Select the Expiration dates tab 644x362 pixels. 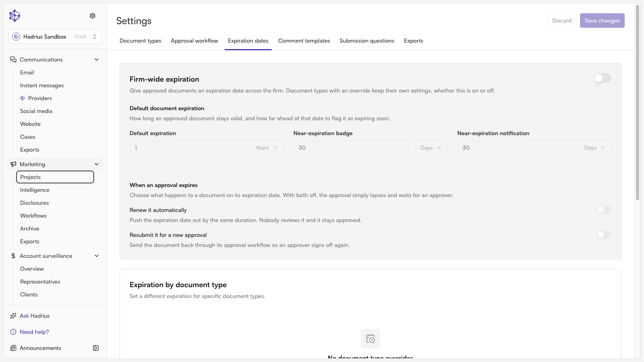pos(248,41)
